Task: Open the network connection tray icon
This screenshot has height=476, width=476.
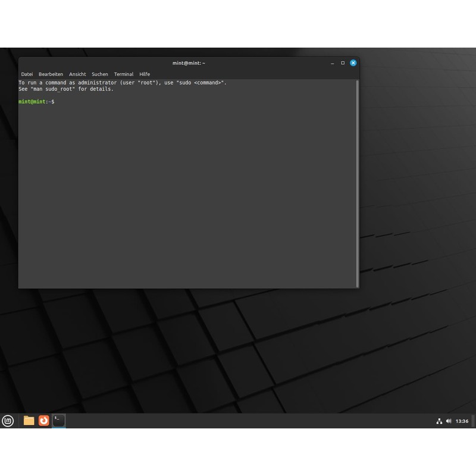Action: [x=439, y=421]
